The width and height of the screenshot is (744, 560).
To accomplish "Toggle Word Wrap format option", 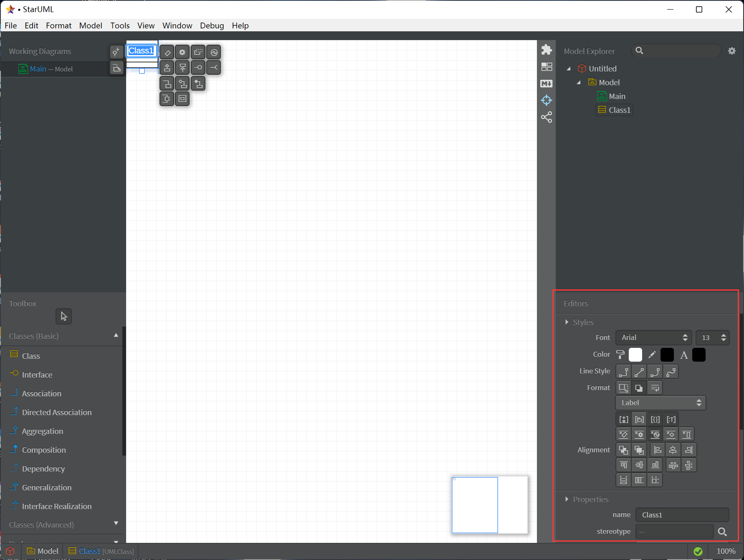I will point(655,388).
